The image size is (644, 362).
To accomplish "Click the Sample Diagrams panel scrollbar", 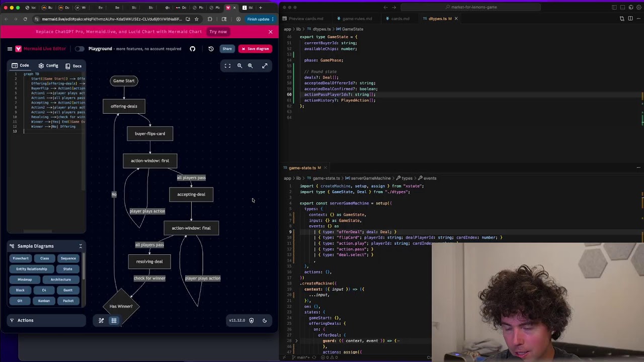I will point(84,266).
